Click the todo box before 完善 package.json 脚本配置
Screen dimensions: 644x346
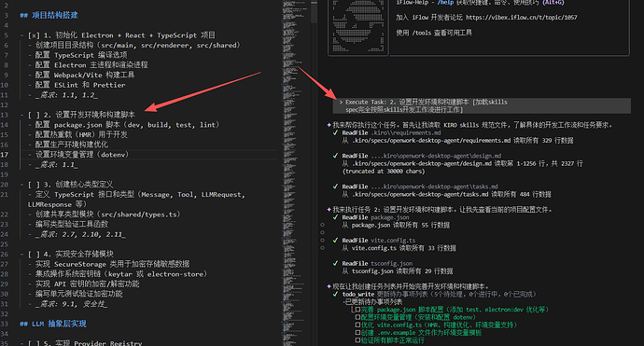357,310
